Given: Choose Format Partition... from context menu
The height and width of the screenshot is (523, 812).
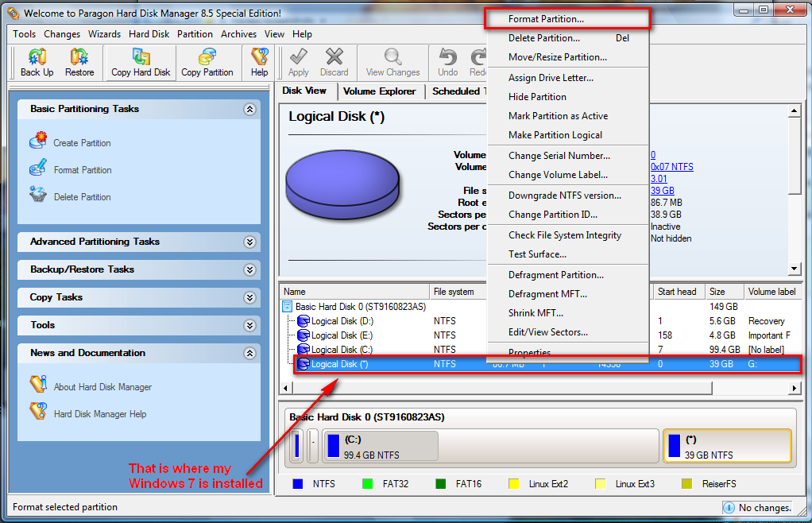Looking at the screenshot, I should point(546,18).
